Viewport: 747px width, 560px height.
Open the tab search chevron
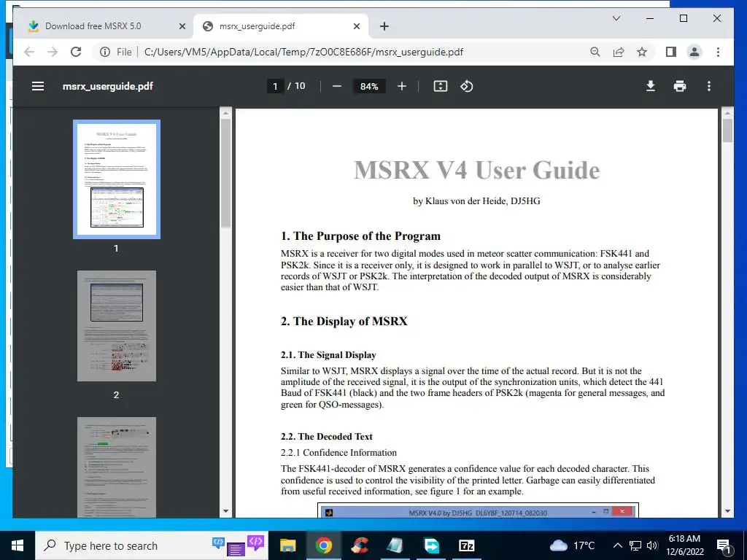coord(616,18)
